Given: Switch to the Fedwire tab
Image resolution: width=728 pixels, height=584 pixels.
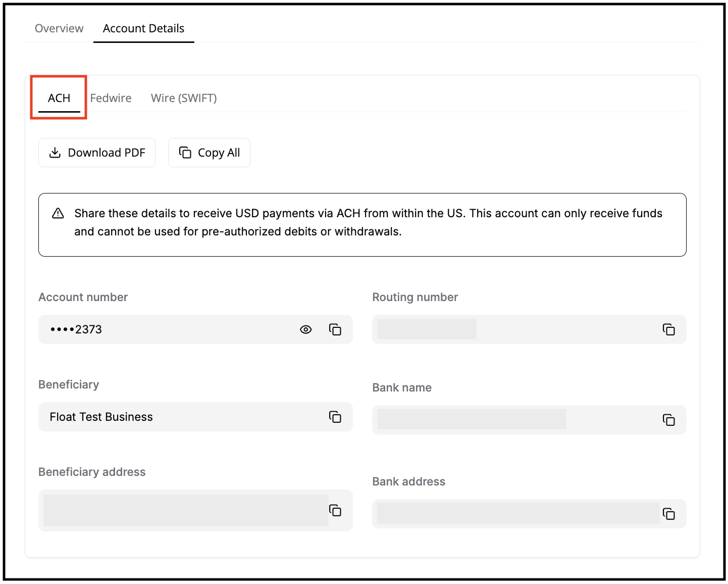Looking at the screenshot, I should [x=111, y=98].
